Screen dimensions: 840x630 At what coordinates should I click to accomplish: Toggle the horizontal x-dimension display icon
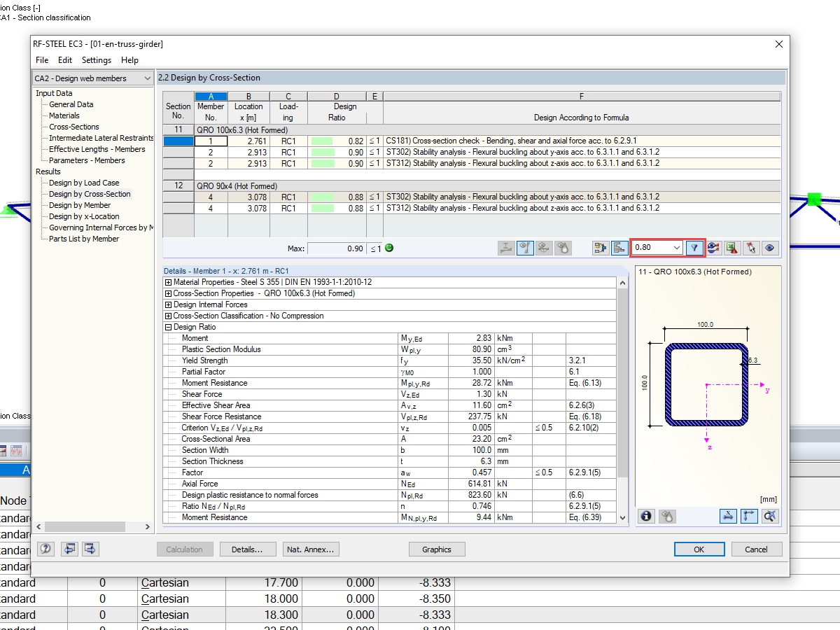click(x=728, y=516)
